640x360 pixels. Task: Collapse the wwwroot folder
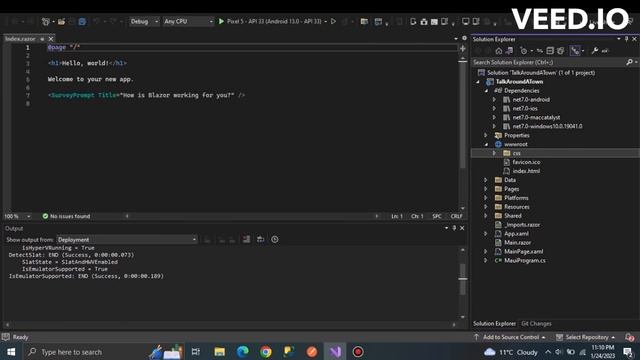click(x=486, y=144)
